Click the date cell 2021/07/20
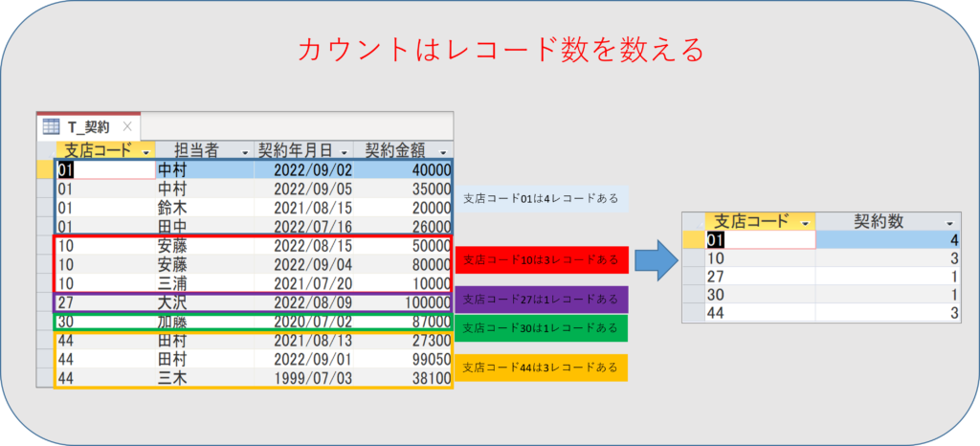The height and width of the screenshot is (446, 980). pyautogui.click(x=303, y=283)
